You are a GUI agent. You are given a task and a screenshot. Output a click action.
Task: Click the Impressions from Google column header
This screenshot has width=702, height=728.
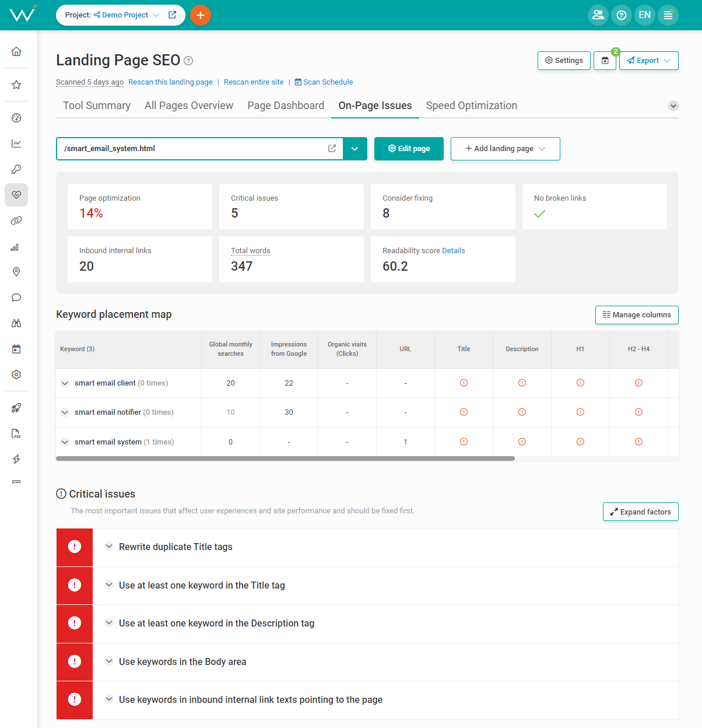click(x=289, y=349)
